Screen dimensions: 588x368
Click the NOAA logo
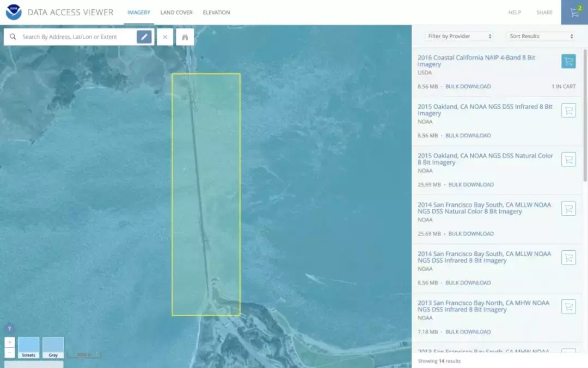(13, 12)
